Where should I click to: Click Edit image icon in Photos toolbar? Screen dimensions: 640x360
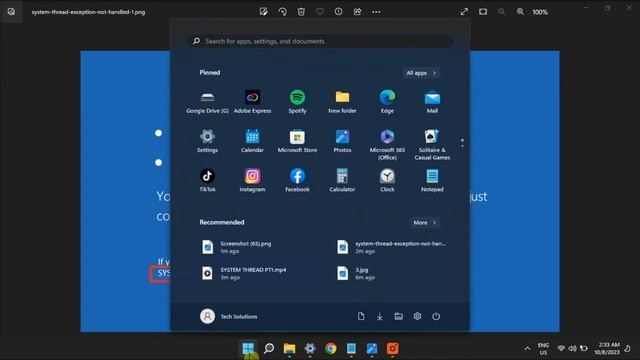[x=264, y=12]
